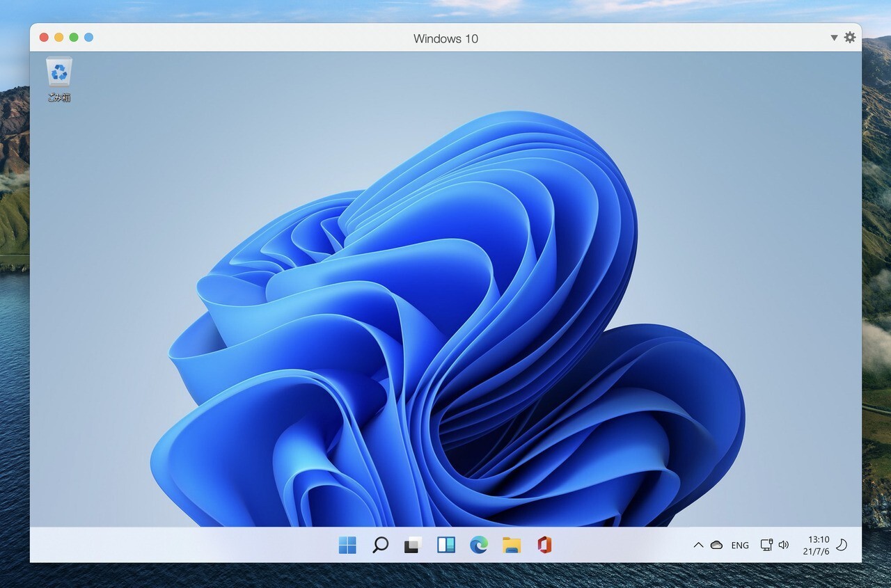Switch input language via ENG indicator
The width and height of the screenshot is (891, 588).
pyautogui.click(x=740, y=546)
